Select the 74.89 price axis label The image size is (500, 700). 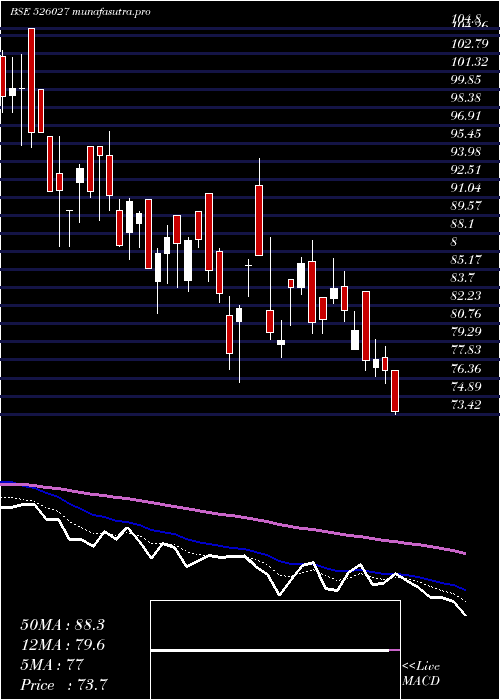[x=467, y=387]
